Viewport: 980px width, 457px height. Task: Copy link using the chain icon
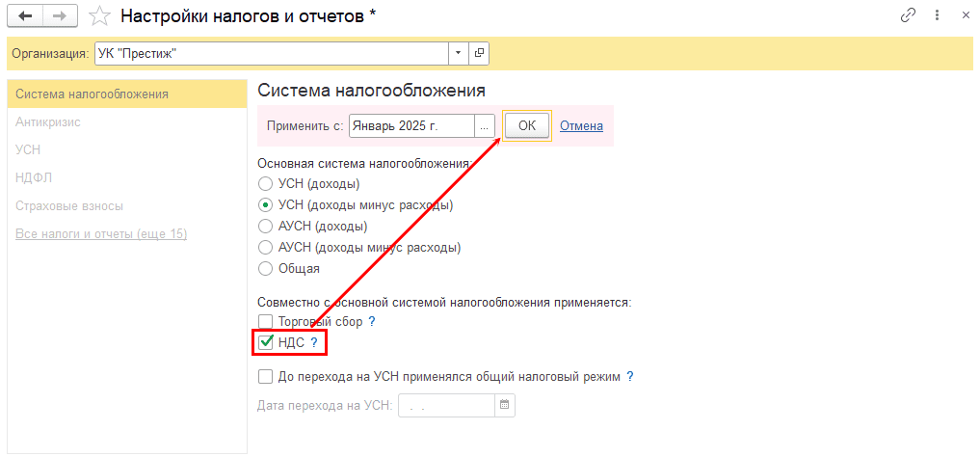pyautogui.click(x=907, y=15)
